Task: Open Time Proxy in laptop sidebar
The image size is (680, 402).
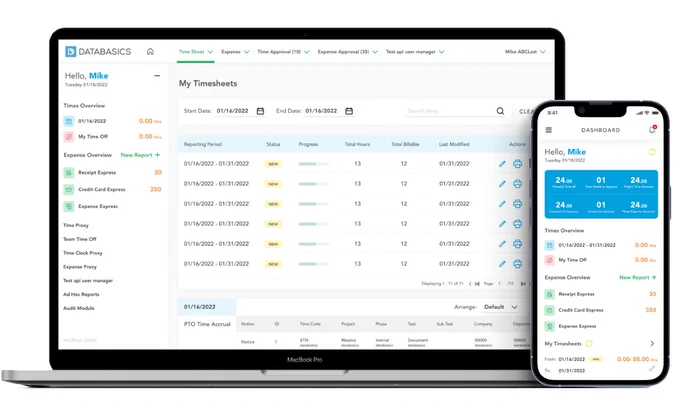Action: pos(76,225)
